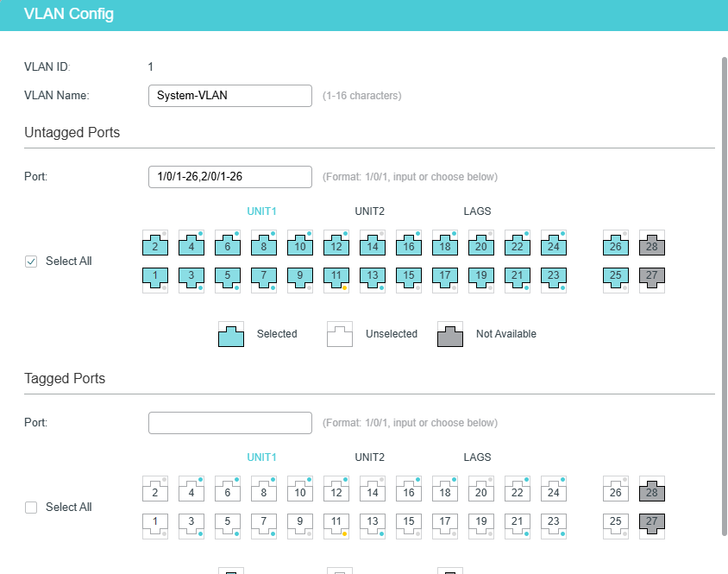Toggle untagged port 4

tap(191, 243)
